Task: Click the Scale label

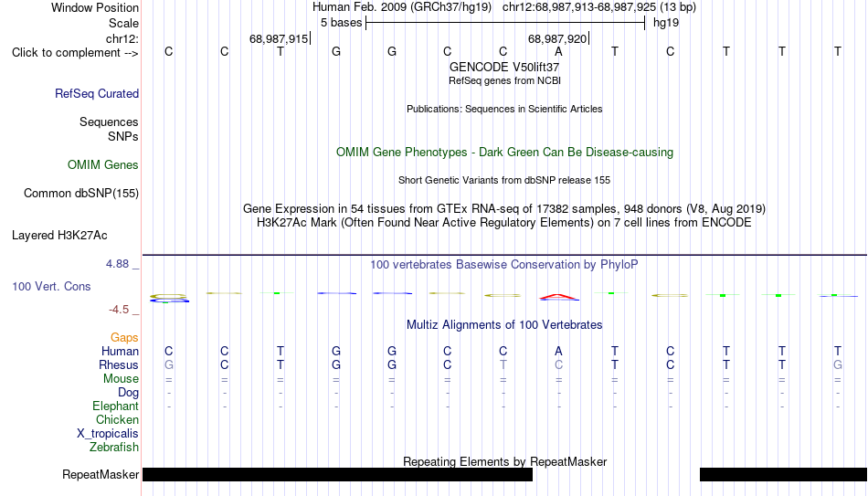Action: (x=123, y=23)
